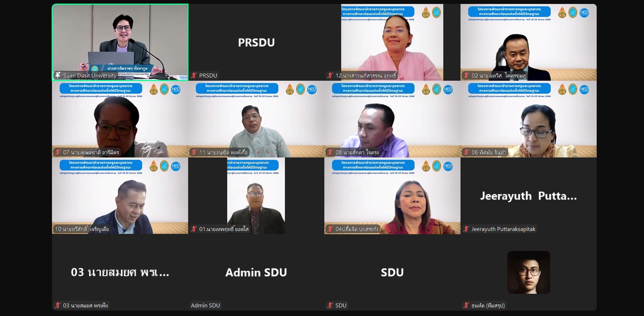Select the Suan Dusit University speaker video
Viewport: 644px width, 316px height.
pos(120,42)
